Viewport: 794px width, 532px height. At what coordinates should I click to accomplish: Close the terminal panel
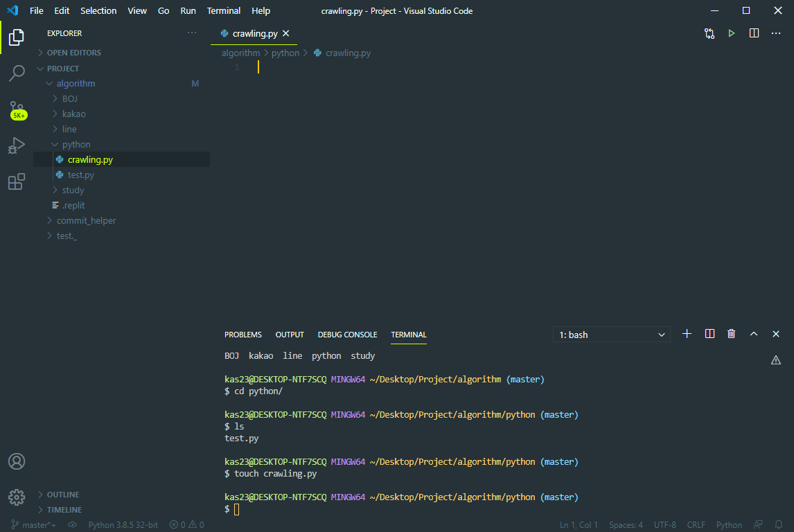click(776, 334)
